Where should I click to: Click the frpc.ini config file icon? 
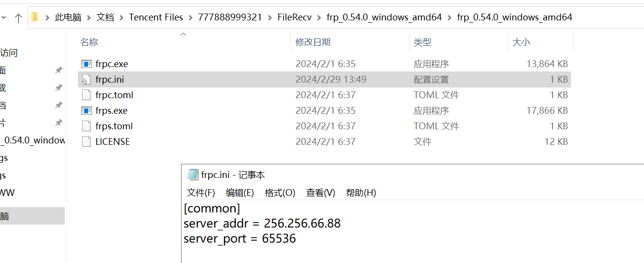pos(86,79)
